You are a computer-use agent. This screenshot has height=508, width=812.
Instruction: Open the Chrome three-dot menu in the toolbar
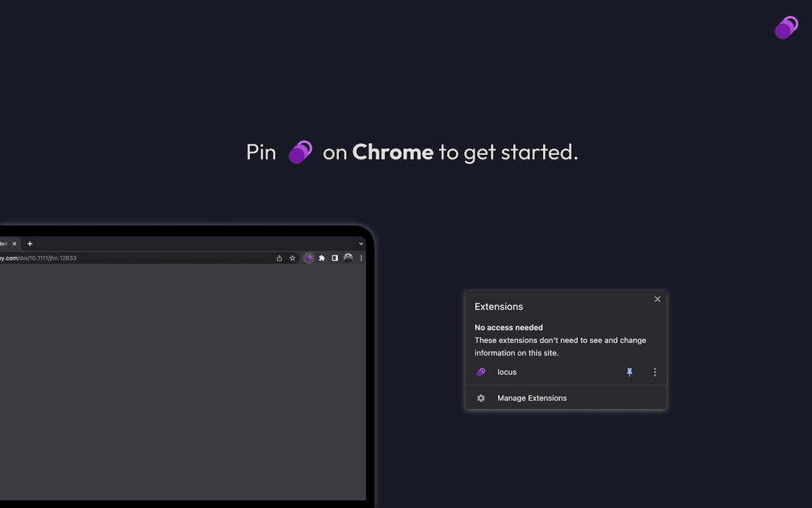361,258
